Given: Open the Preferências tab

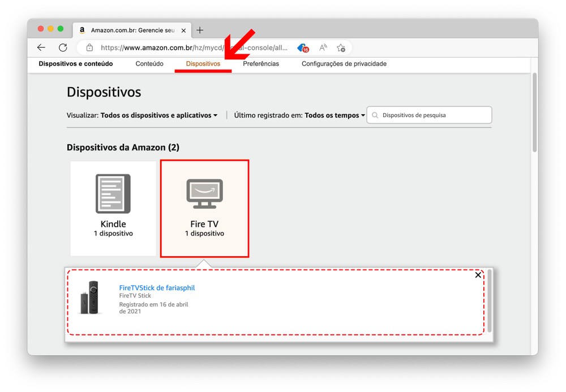Looking at the screenshot, I should (x=261, y=64).
